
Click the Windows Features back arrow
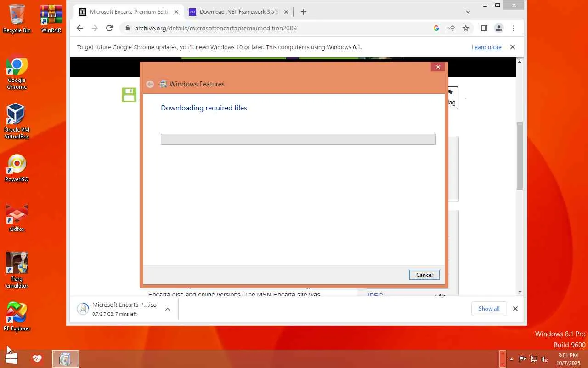tap(150, 84)
